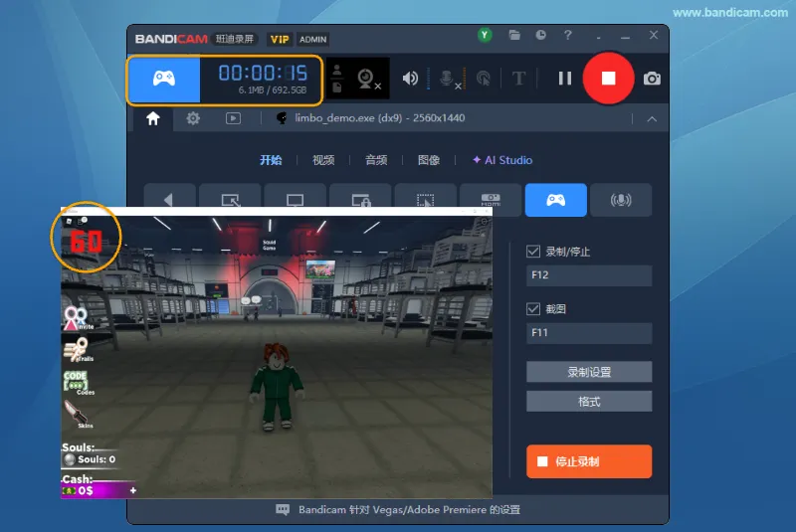Take a screenshot with the camera icon

coord(652,79)
